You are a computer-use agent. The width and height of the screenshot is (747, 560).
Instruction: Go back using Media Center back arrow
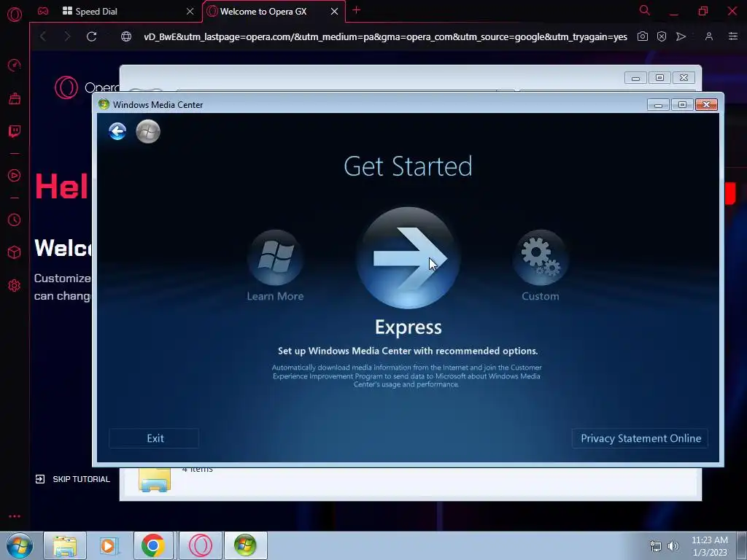(117, 131)
